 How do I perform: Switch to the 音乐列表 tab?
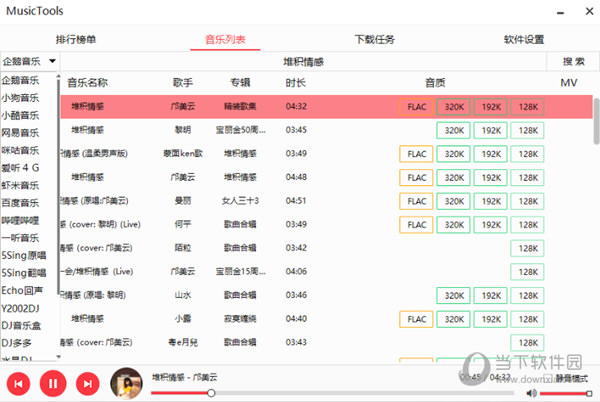[225, 39]
